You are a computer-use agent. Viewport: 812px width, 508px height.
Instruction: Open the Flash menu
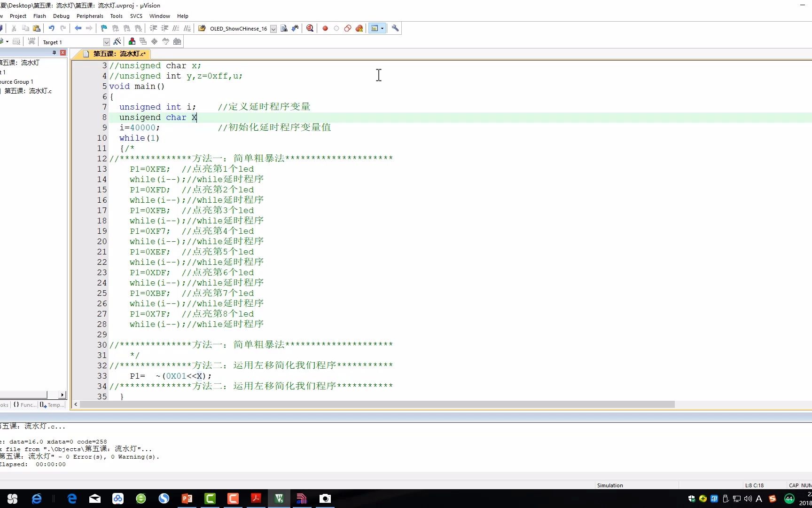39,16
